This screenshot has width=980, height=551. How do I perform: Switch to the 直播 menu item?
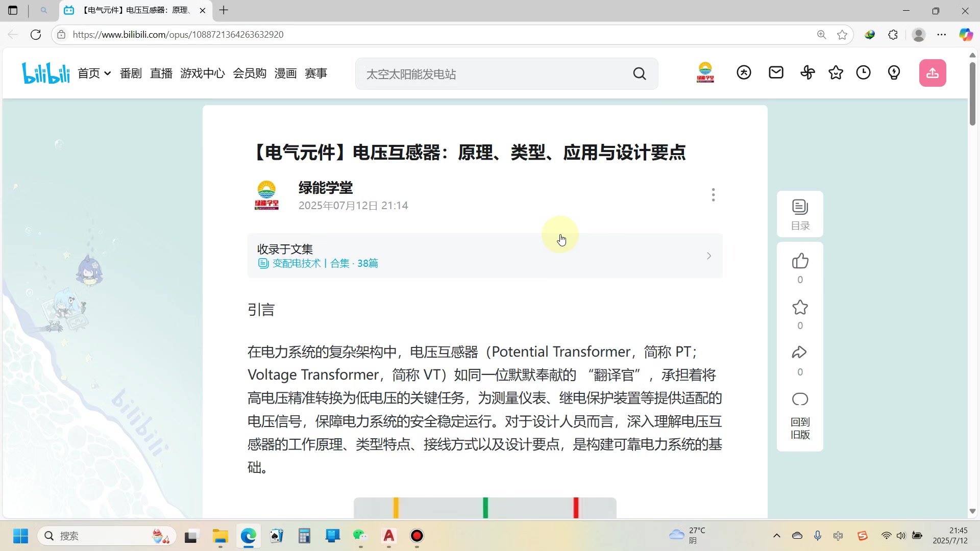(161, 73)
